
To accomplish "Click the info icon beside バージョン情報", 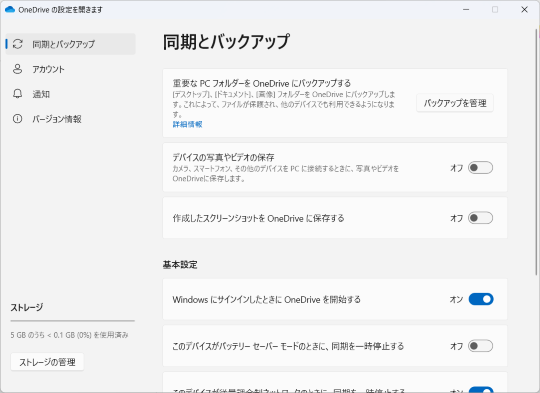I will [x=18, y=119].
